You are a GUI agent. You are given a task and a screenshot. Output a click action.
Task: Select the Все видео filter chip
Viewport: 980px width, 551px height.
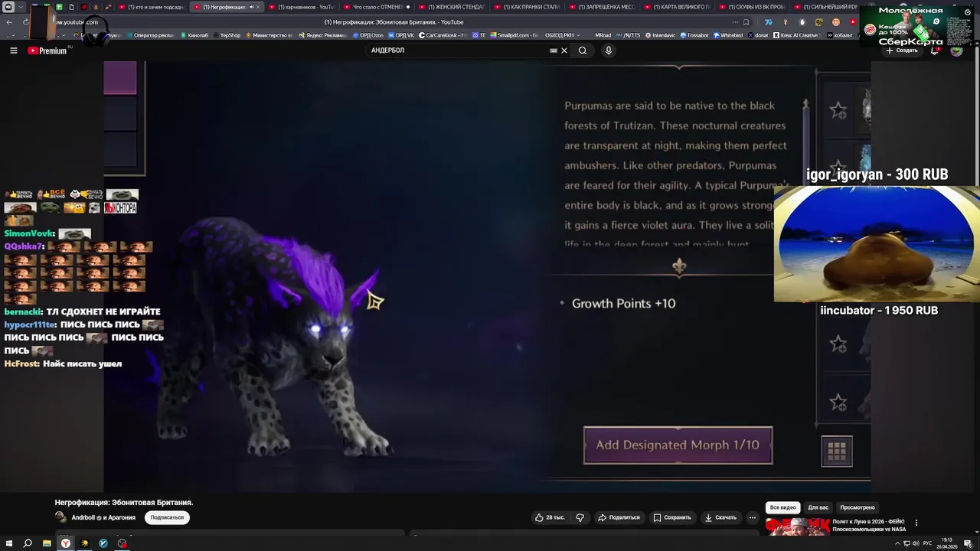(x=783, y=507)
